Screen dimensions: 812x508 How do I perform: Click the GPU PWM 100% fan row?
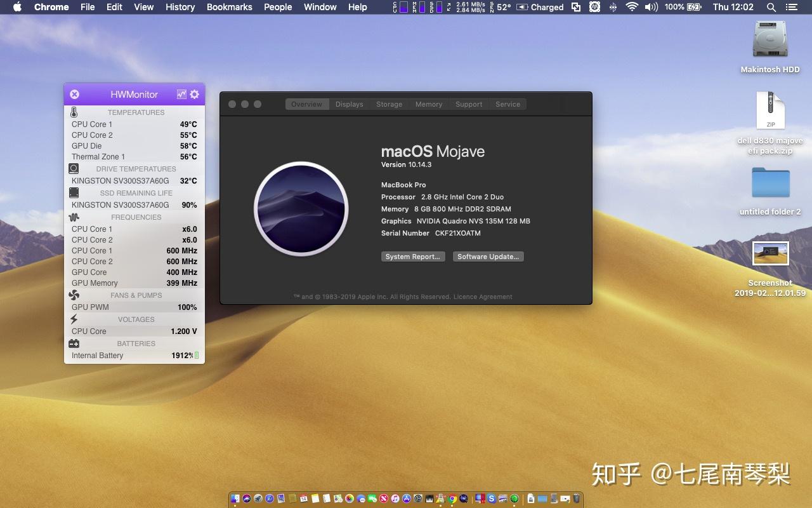pyautogui.click(x=134, y=307)
